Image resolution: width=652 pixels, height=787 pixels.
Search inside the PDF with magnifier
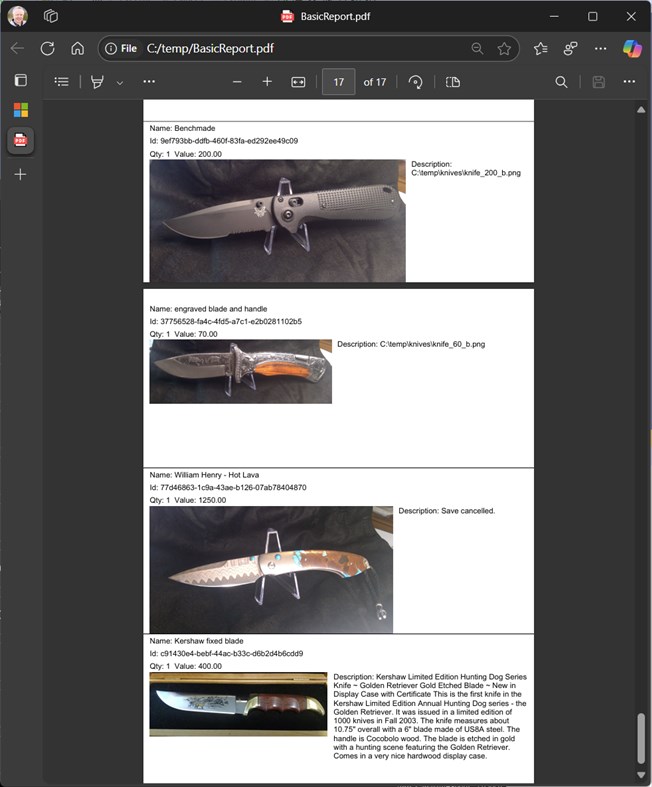tap(561, 82)
